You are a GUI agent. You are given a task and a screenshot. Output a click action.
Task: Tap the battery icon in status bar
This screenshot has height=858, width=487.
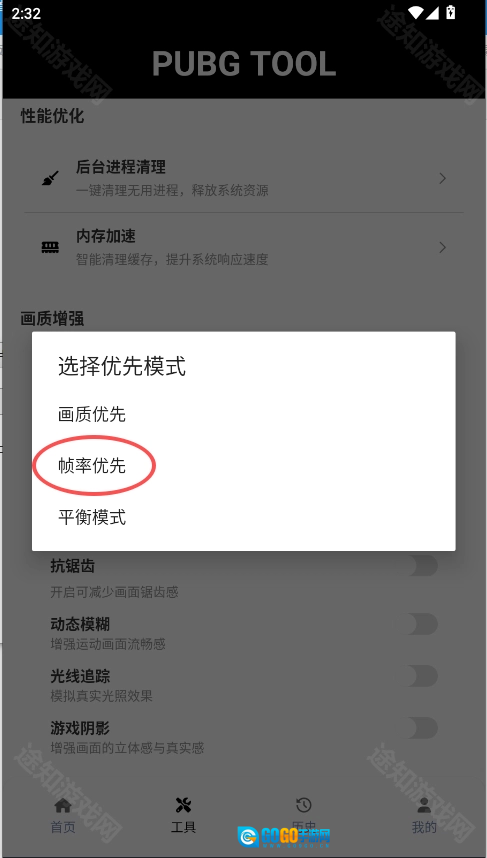(451, 12)
